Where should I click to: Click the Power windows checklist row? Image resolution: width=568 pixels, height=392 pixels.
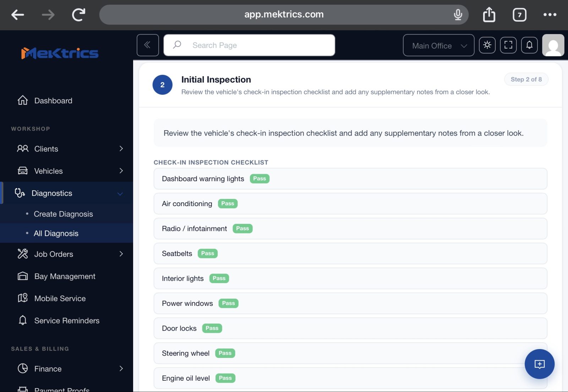[x=350, y=303]
